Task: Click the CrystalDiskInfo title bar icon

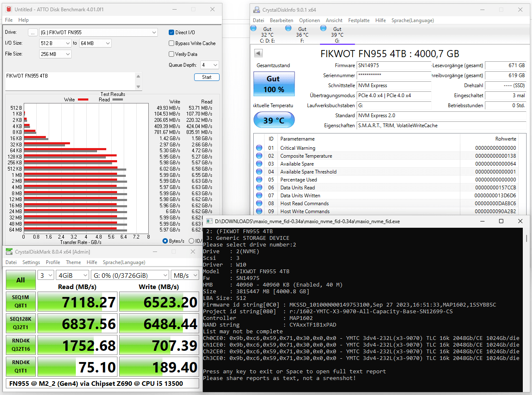Action: 257,10
